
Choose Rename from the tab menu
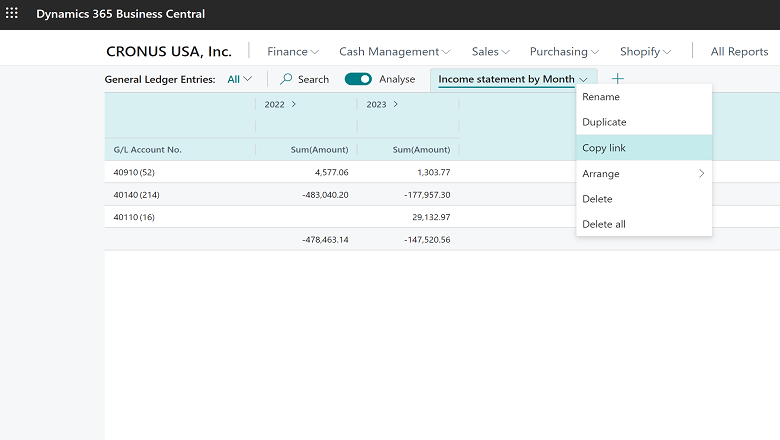[644, 97]
